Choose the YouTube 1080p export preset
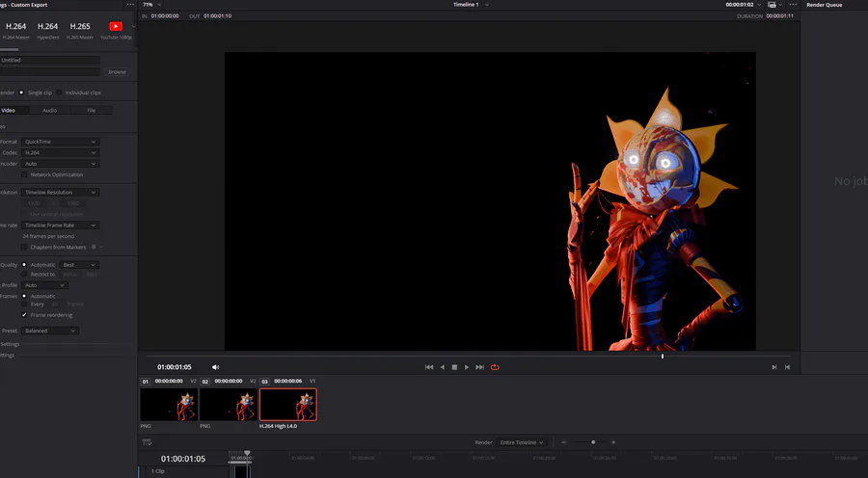The height and width of the screenshot is (478, 868). click(x=116, y=31)
